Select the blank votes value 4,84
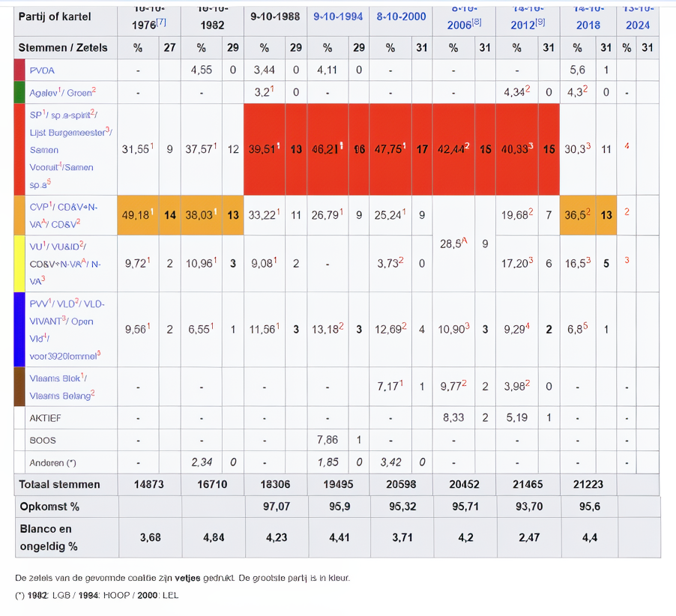This screenshot has width=676, height=616. coord(214,537)
